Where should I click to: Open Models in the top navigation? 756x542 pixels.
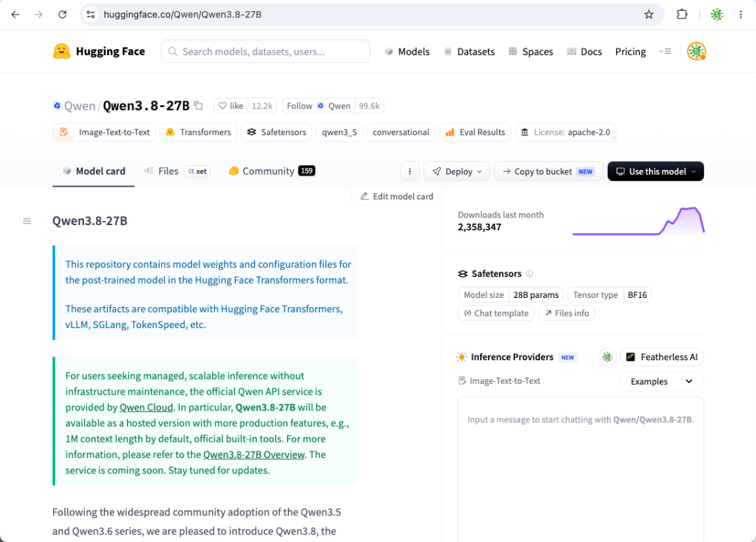[x=407, y=52]
